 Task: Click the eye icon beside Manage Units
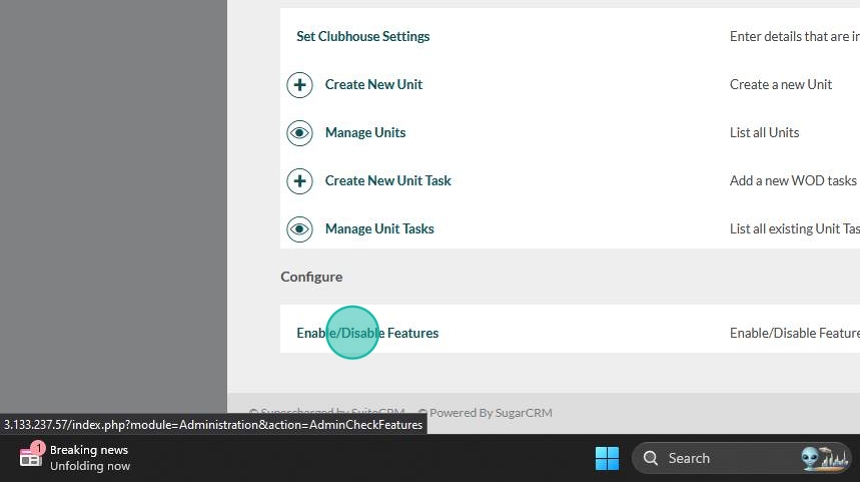pos(300,133)
